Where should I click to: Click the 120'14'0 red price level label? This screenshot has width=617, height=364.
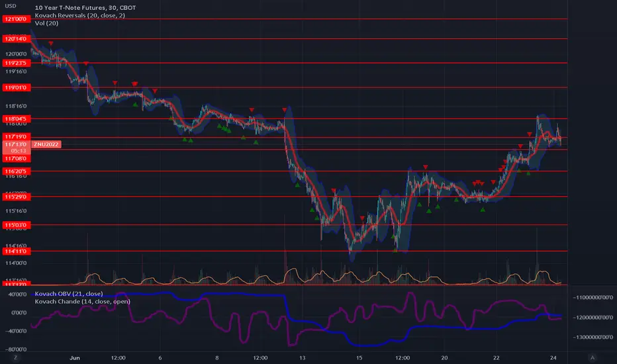[16, 38]
